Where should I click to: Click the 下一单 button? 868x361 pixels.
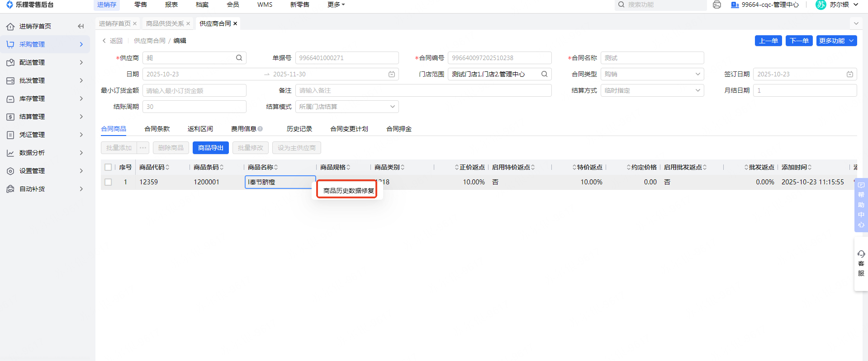(799, 41)
